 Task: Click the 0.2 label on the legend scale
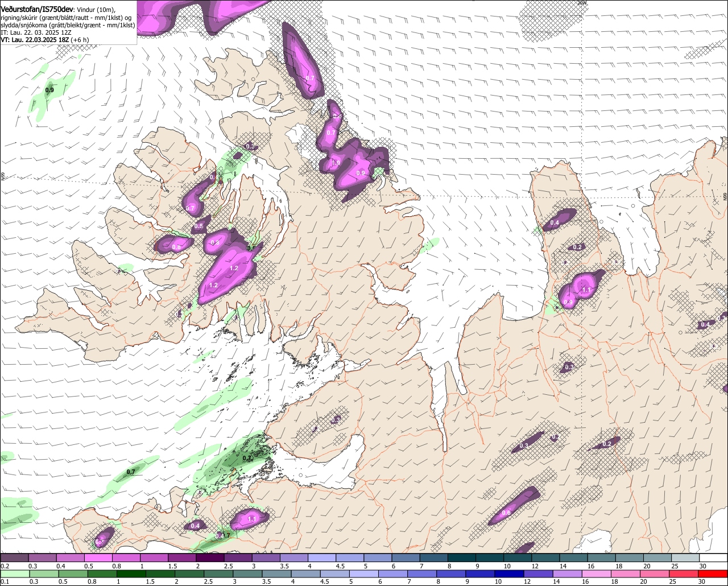[x=5, y=566]
